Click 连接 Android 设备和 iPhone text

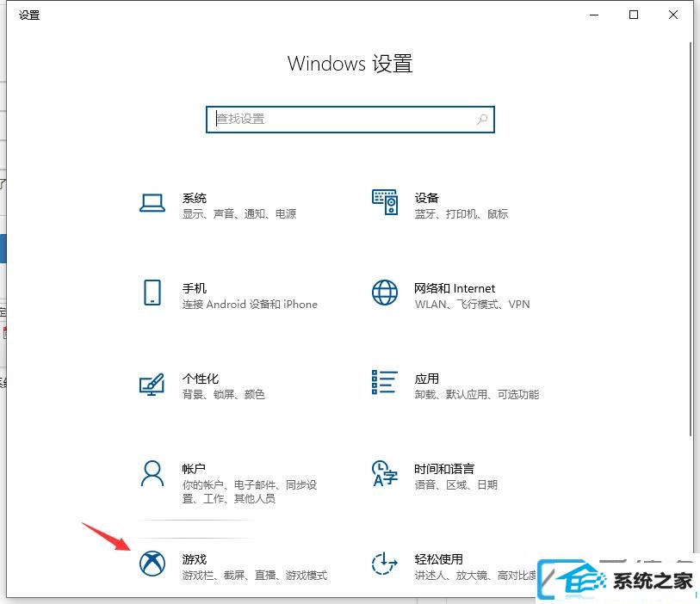tap(250, 305)
